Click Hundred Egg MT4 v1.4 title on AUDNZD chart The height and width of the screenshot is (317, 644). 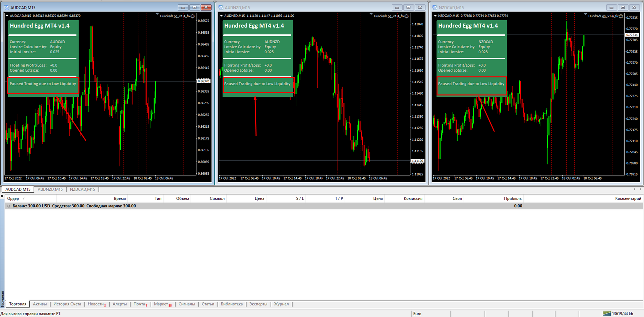(254, 26)
